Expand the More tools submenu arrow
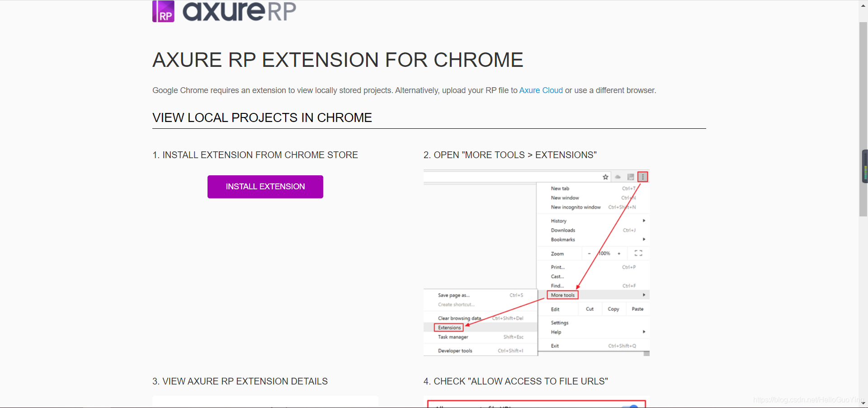The image size is (868, 408). click(x=644, y=295)
